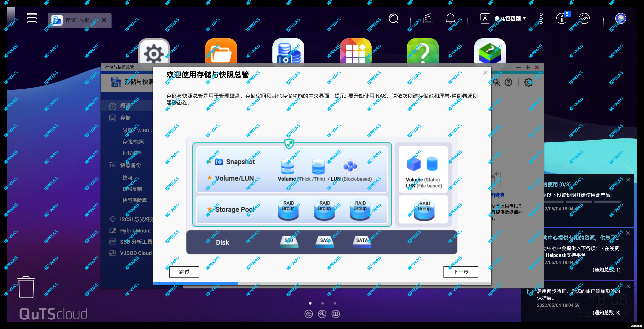Open SSD 分析工具 sidebar item

coord(130,242)
